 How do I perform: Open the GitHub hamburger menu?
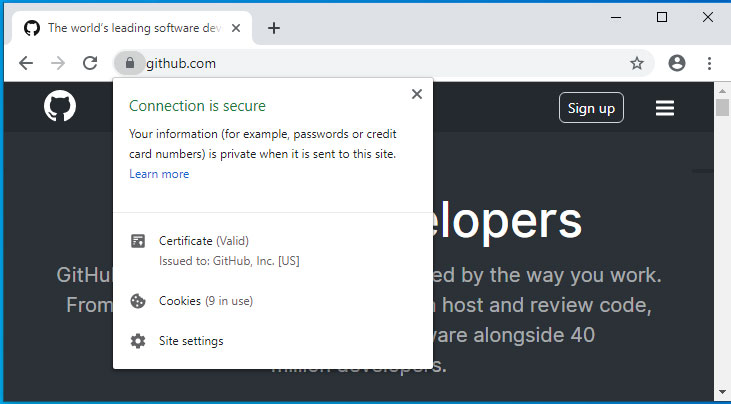(665, 108)
